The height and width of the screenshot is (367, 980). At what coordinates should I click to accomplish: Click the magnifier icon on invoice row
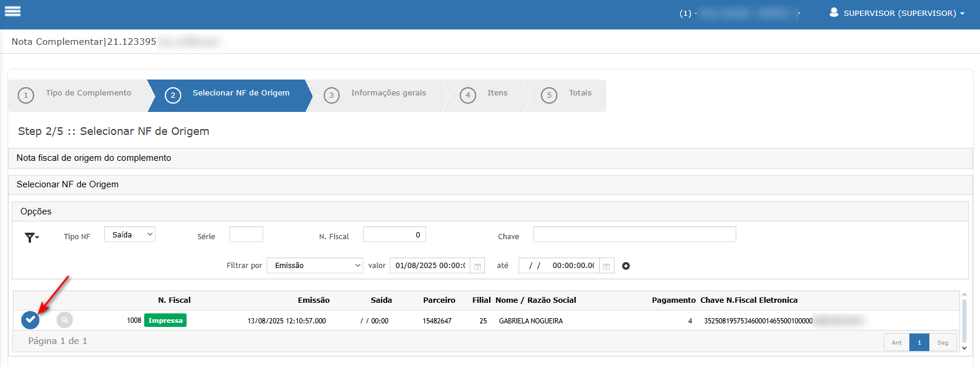pos(65,320)
